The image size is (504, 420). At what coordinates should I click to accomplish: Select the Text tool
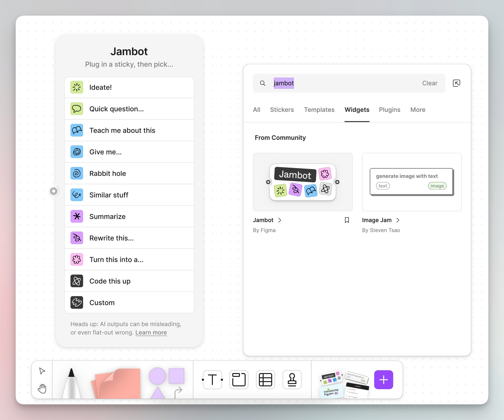pos(212,379)
